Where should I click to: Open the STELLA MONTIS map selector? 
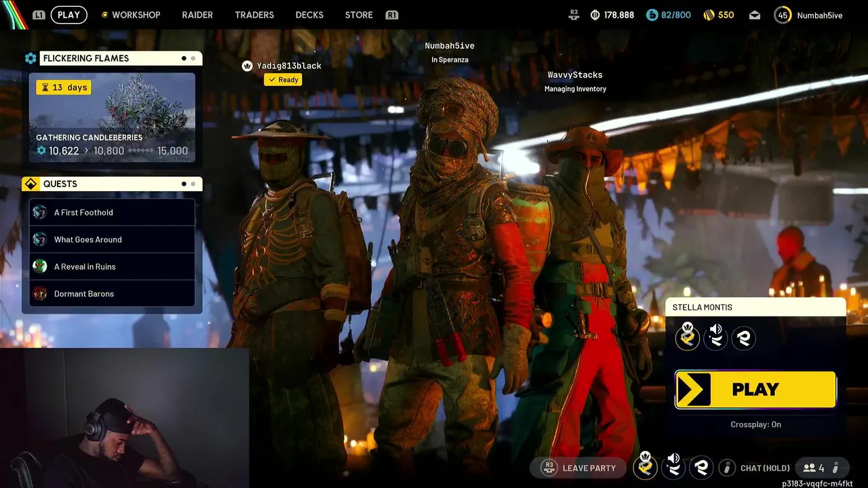pos(755,307)
